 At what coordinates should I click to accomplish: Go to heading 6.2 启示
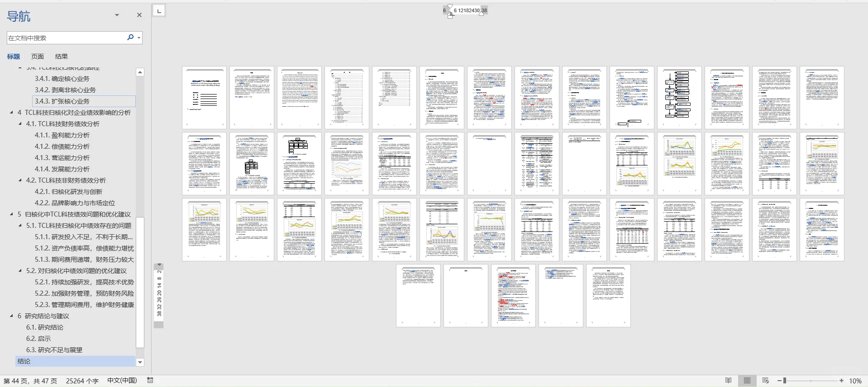point(38,339)
